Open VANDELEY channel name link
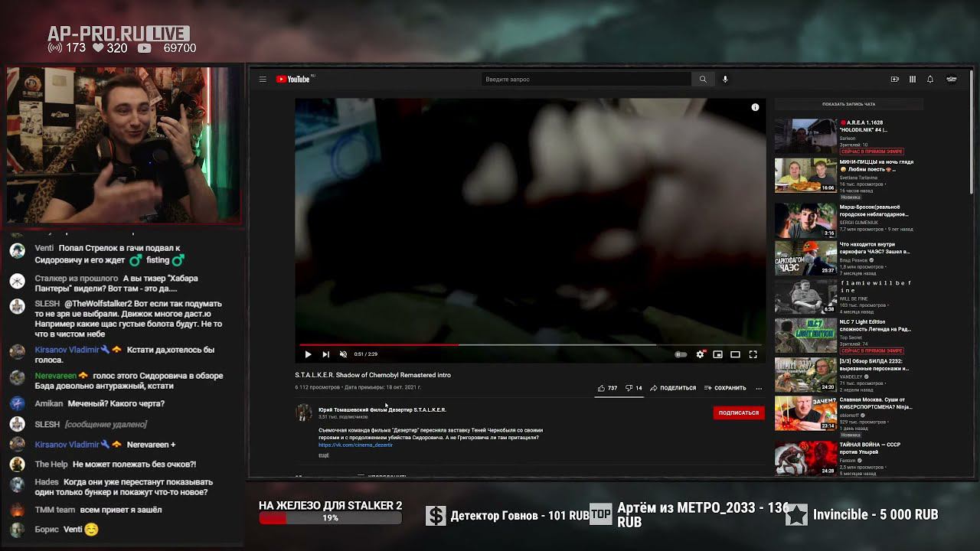 coord(851,377)
